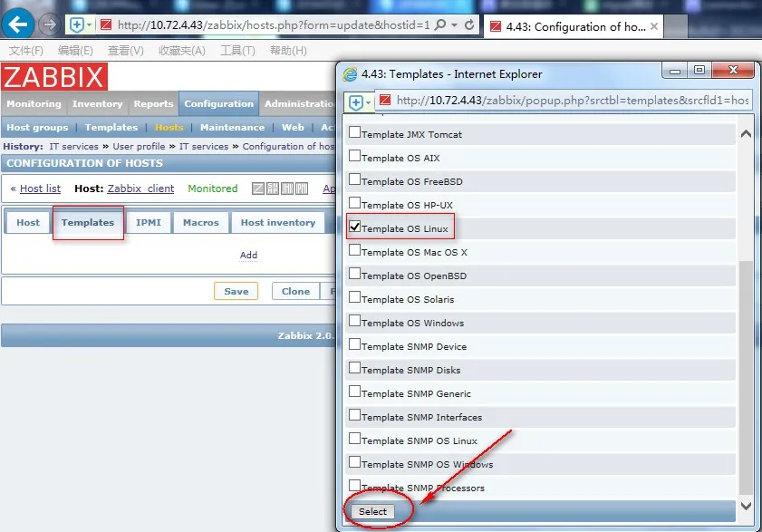Check Template SNMP Disks
This screenshot has height=532, width=762.
coord(355,368)
